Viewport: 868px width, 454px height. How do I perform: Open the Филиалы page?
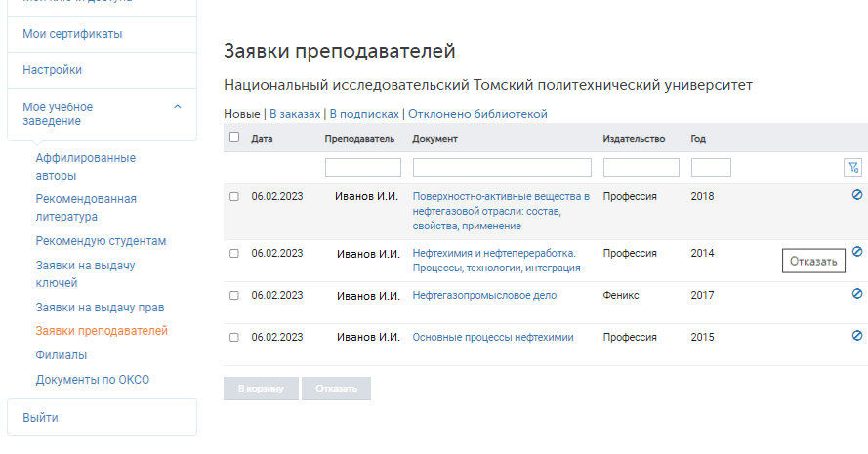(61, 354)
